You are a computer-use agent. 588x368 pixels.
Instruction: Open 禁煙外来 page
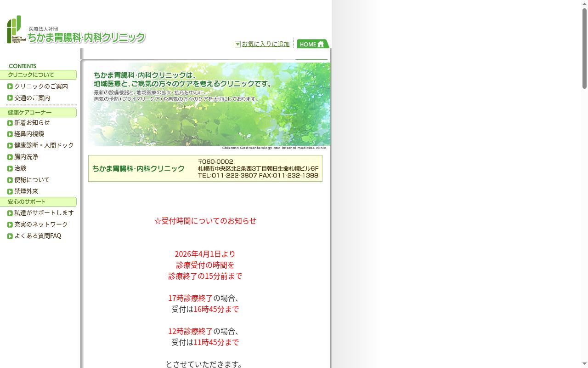click(26, 191)
